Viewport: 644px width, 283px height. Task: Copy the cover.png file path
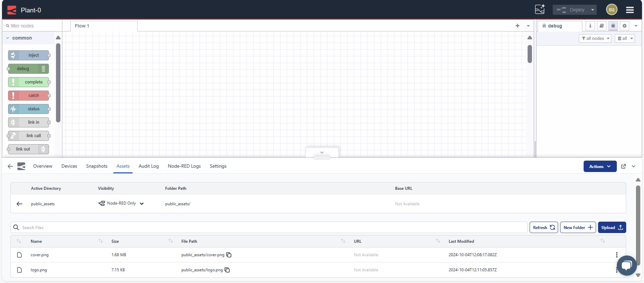coord(229,255)
